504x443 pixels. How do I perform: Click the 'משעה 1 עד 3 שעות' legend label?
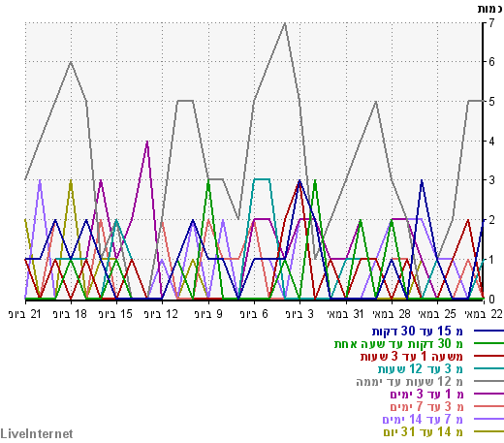(412, 357)
